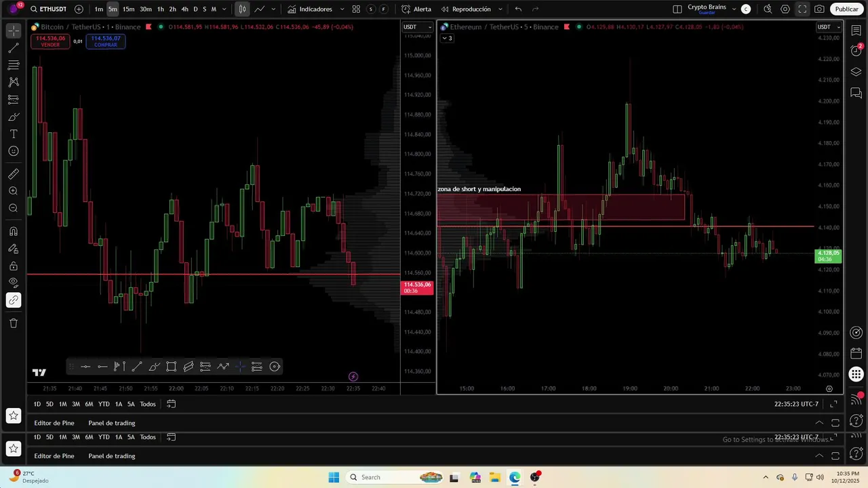Select horizontal line in favorites toolbar
This screenshot has height=488, width=868.
pos(85,367)
